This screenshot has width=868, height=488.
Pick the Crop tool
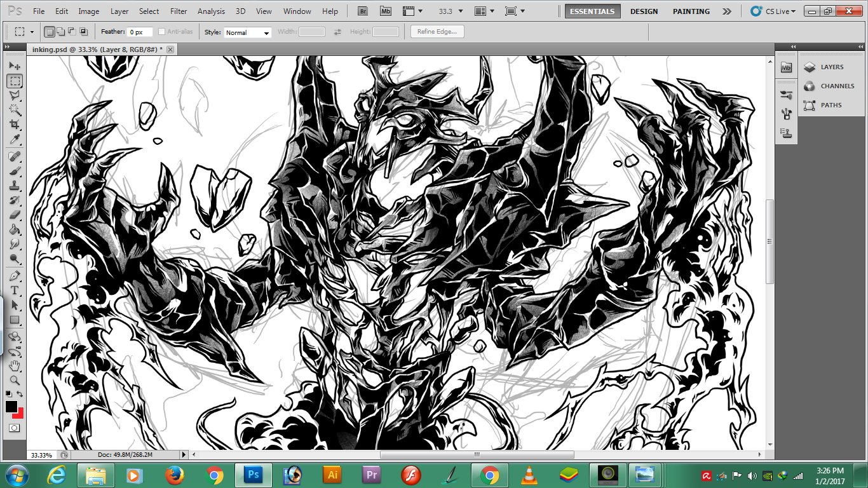tap(15, 125)
